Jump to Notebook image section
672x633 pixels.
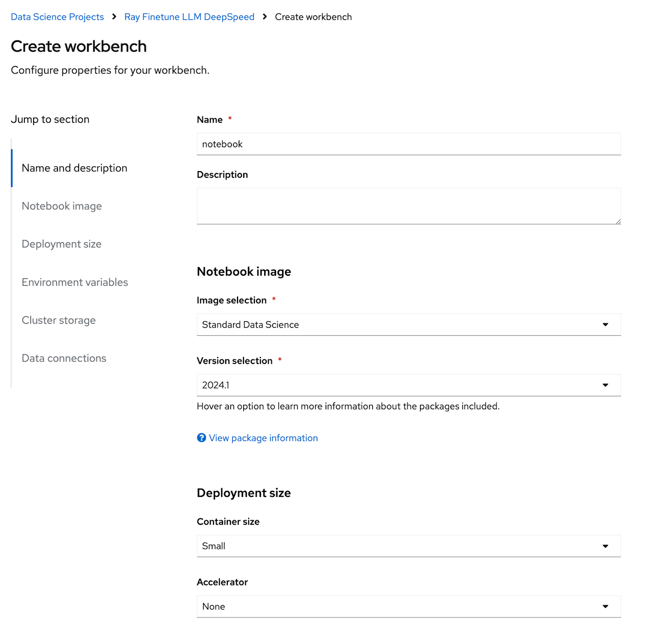(62, 206)
